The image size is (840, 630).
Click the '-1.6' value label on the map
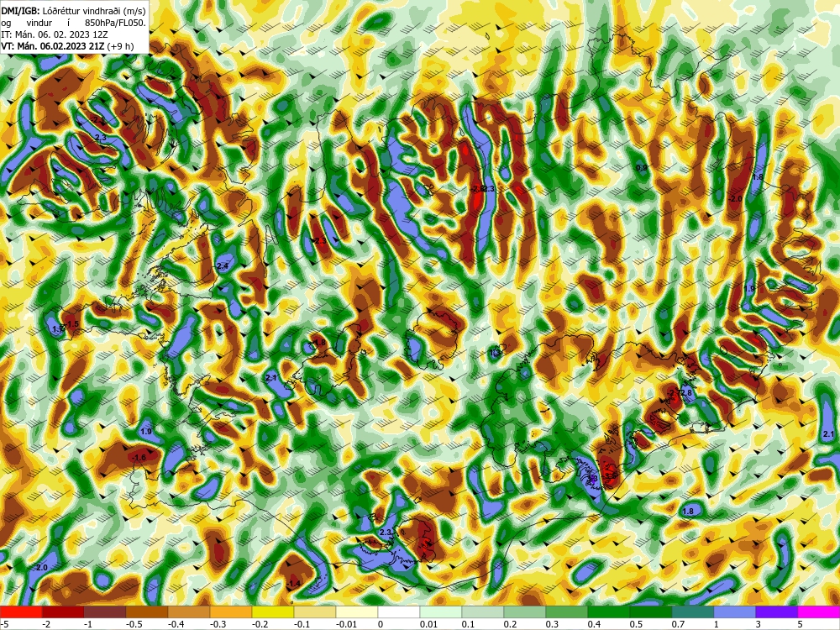pos(139,457)
